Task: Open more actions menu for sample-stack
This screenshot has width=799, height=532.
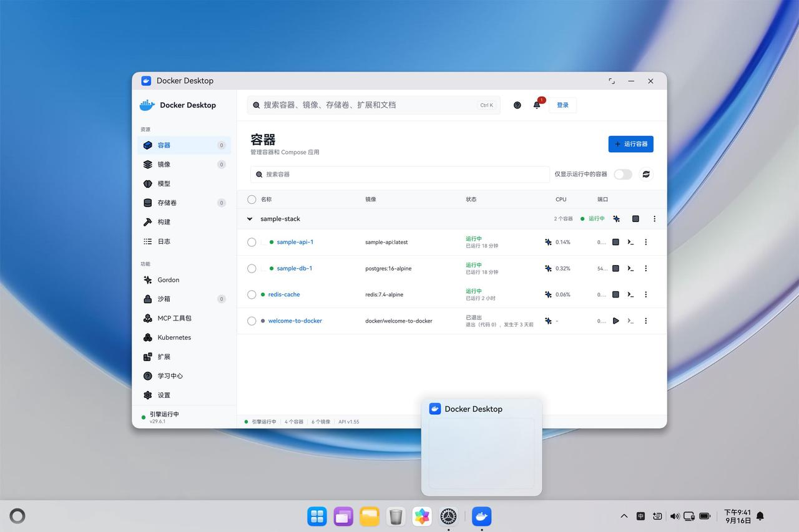Action: [654, 219]
